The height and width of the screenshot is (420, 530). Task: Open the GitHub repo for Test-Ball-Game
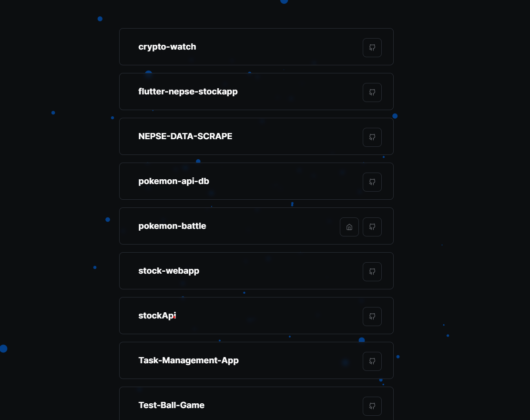pos(372,406)
